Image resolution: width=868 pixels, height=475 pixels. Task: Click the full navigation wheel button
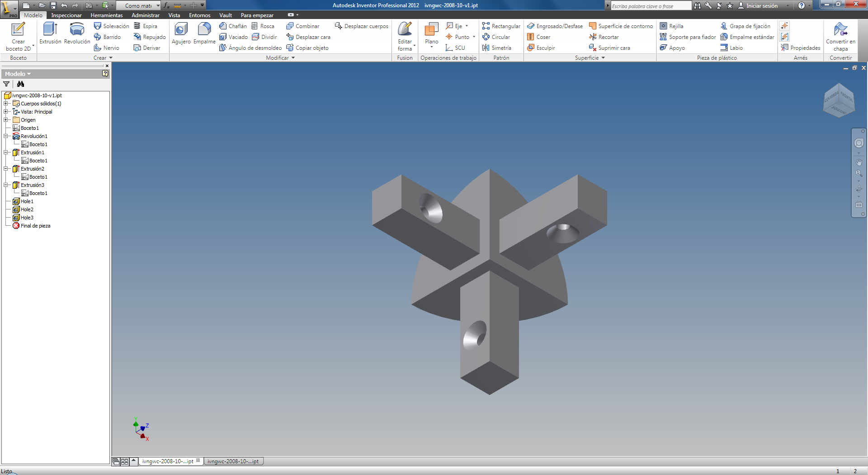click(859, 143)
